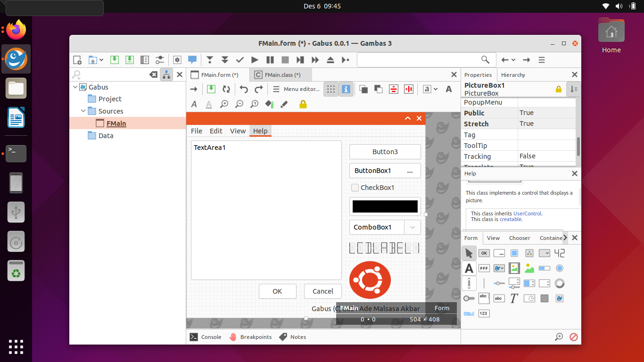
Task: Select the SwitchButton toggle control in the toolbox
Action: pyautogui.click(x=469, y=298)
